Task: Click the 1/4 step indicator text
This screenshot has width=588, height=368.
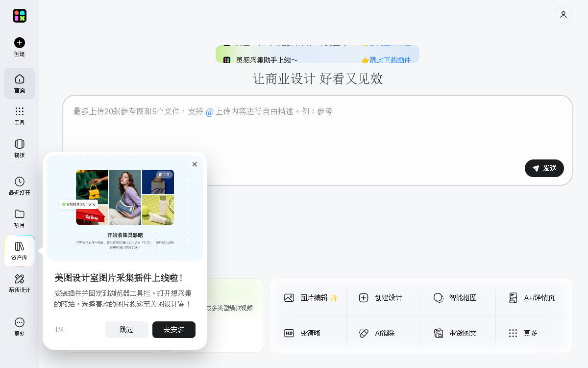Action: (x=59, y=330)
